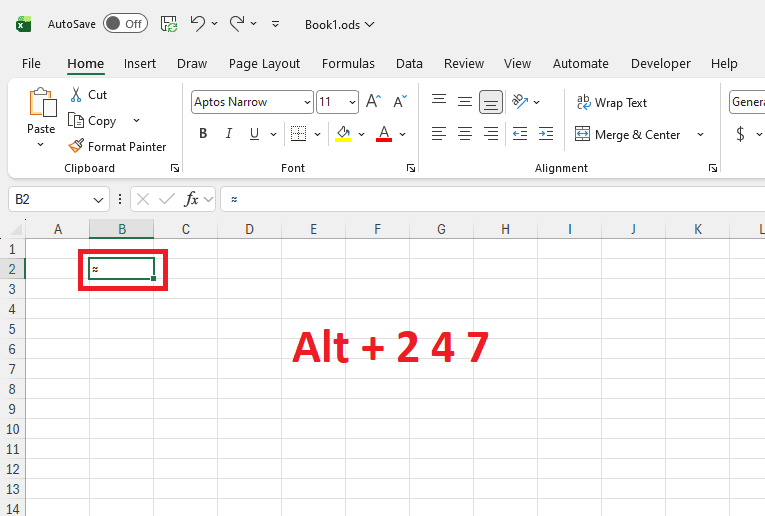Apply the red Font Color
Image resolution: width=765 pixels, height=516 pixels.
tap(384, 134)
